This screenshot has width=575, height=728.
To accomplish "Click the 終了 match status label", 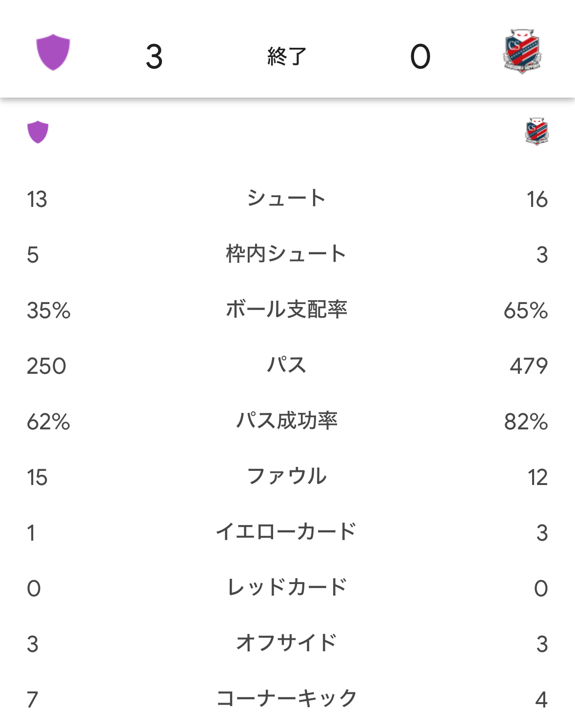I will pyautogui.click(x=287, y=57).
